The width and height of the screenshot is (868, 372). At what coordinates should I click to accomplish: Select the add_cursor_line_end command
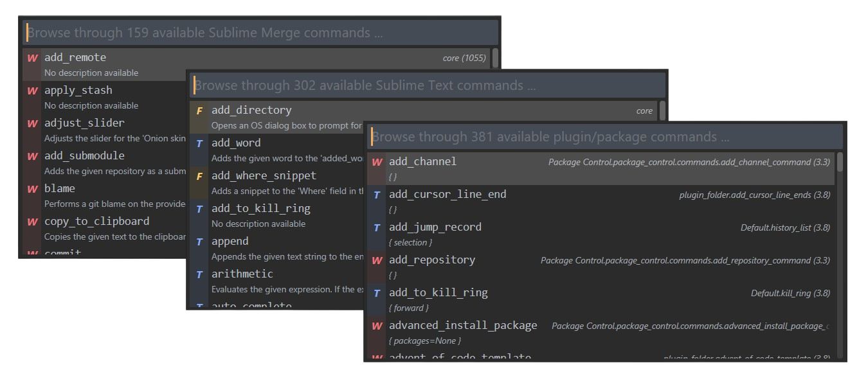(601, 201)
